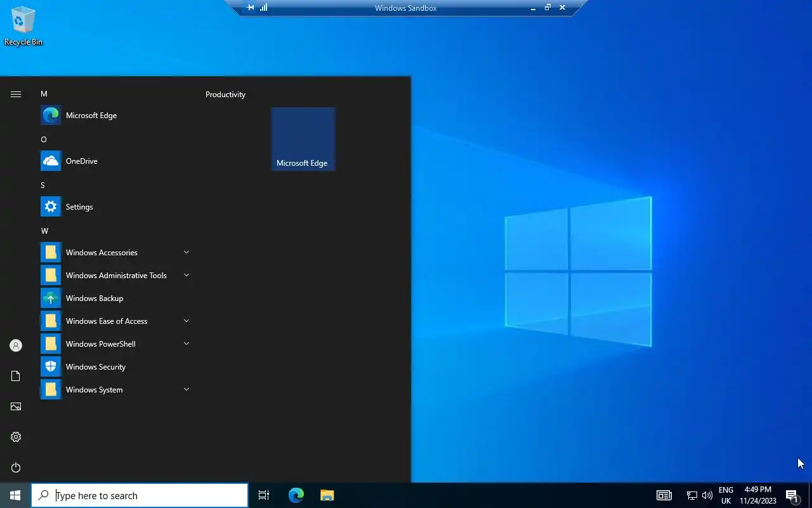Open Pictures from the Start sidebar

pyautogui.click(x=16, y=406)
